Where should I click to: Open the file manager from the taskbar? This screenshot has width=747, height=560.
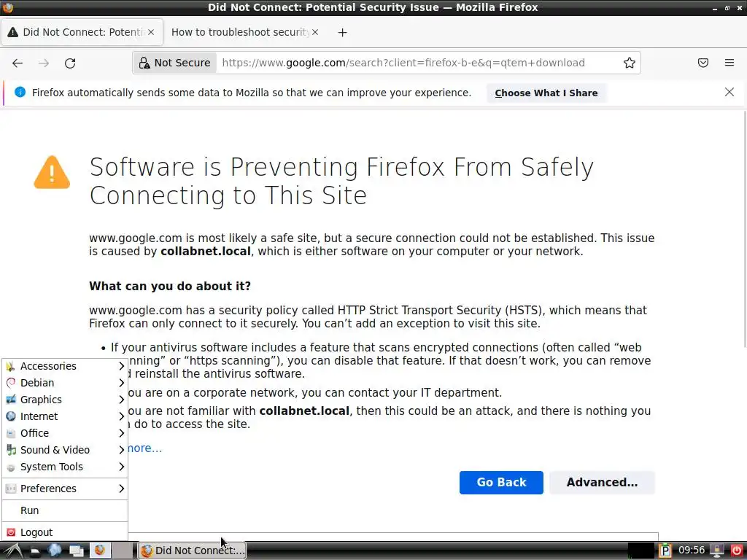[34, 551]
